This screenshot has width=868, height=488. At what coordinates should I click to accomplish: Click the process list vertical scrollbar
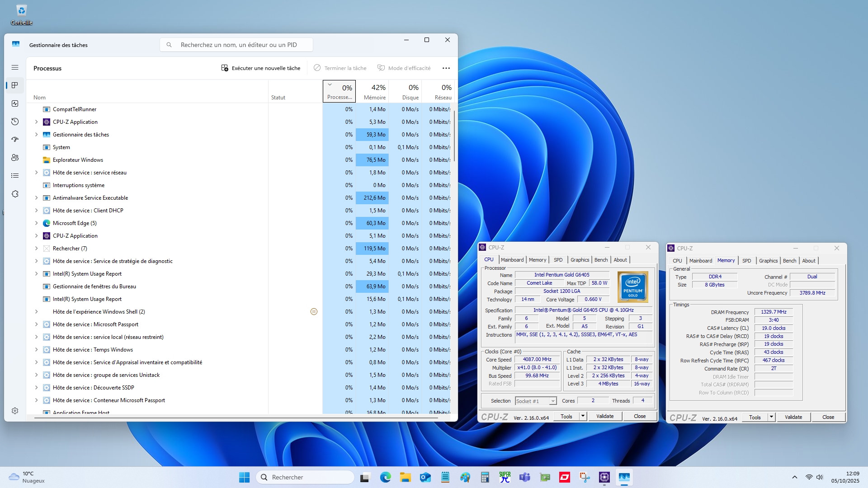click(x=454, y=136)
